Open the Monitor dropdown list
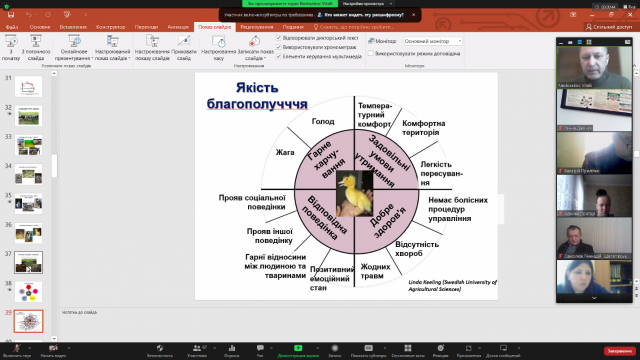The image size is (640, 360). point(433,41)
